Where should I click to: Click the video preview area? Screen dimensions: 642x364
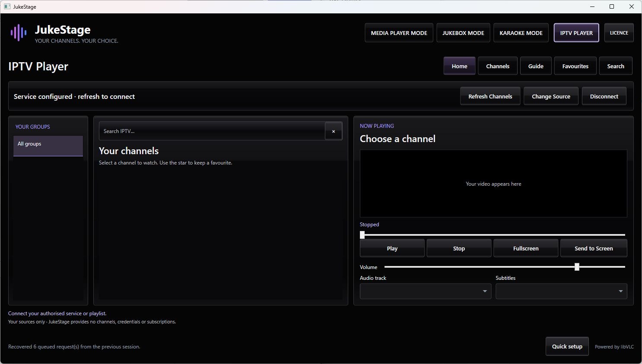(x=493, y=184)
